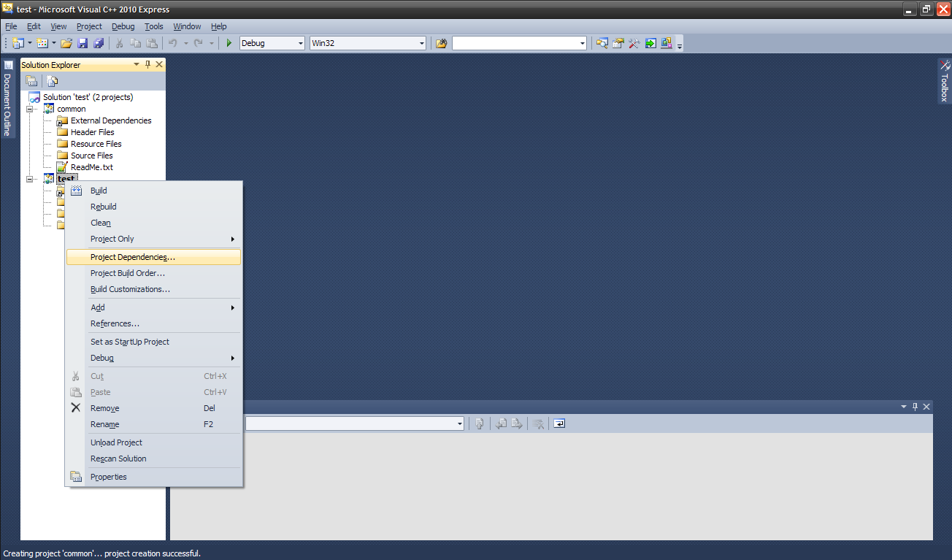Open the Project Only submenu

(153, 239)
